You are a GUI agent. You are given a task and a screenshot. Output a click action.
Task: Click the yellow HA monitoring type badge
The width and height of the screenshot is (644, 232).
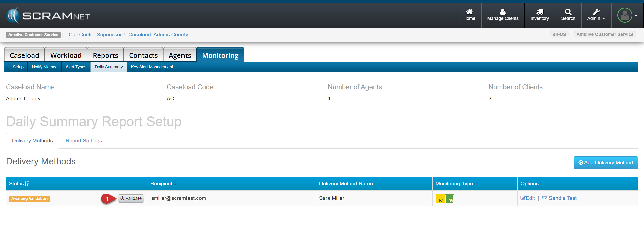(x=440, y=199)
